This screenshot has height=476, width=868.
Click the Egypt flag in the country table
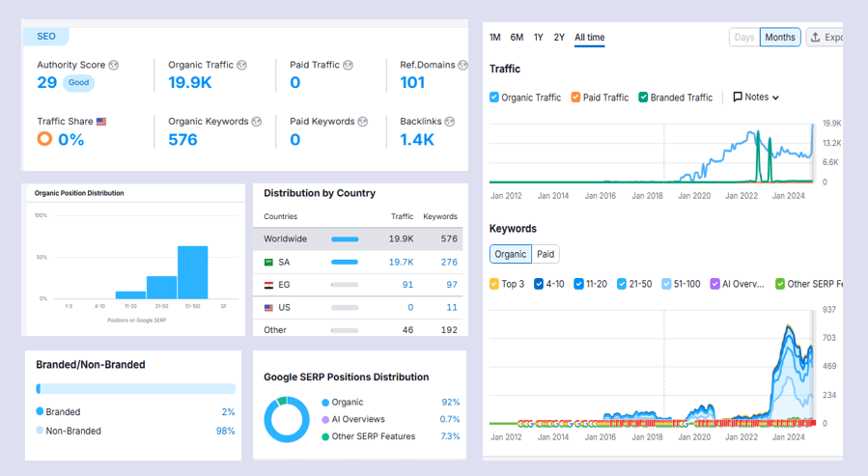[x=269, y=285]
